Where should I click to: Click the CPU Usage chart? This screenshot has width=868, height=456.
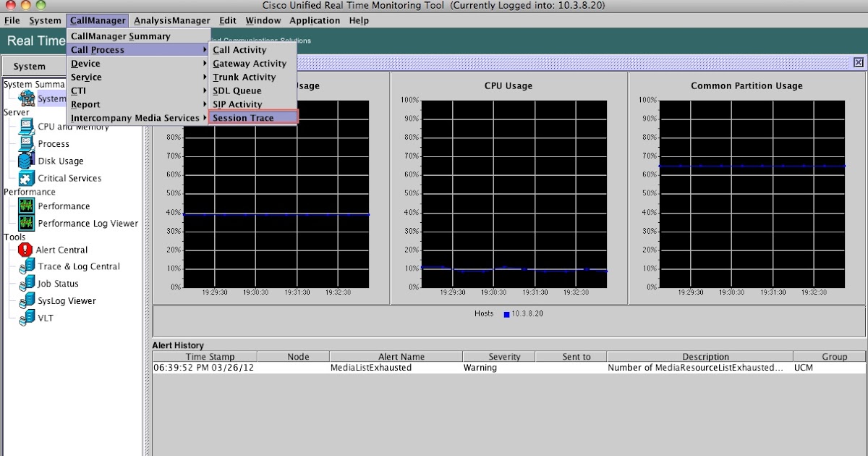[508, 188]
